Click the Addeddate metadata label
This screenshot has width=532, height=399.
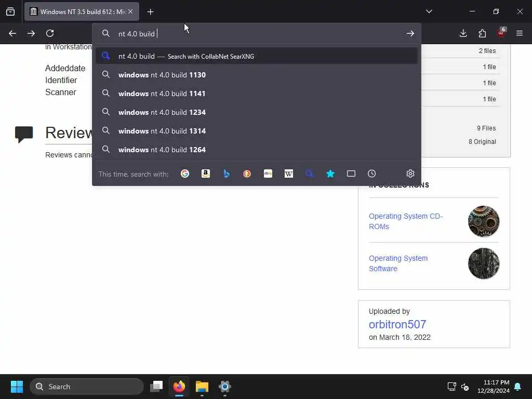(65, 68)
